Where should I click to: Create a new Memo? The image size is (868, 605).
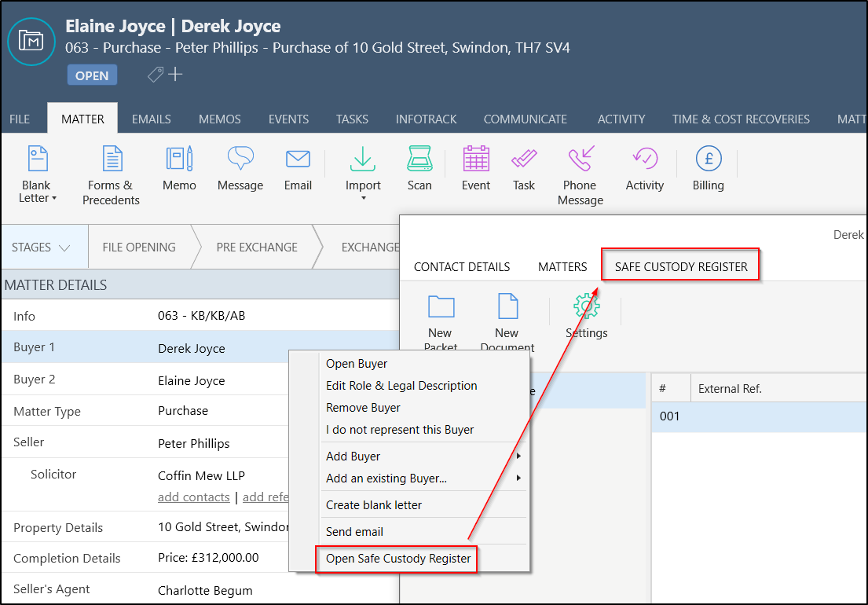coord(179,169)
